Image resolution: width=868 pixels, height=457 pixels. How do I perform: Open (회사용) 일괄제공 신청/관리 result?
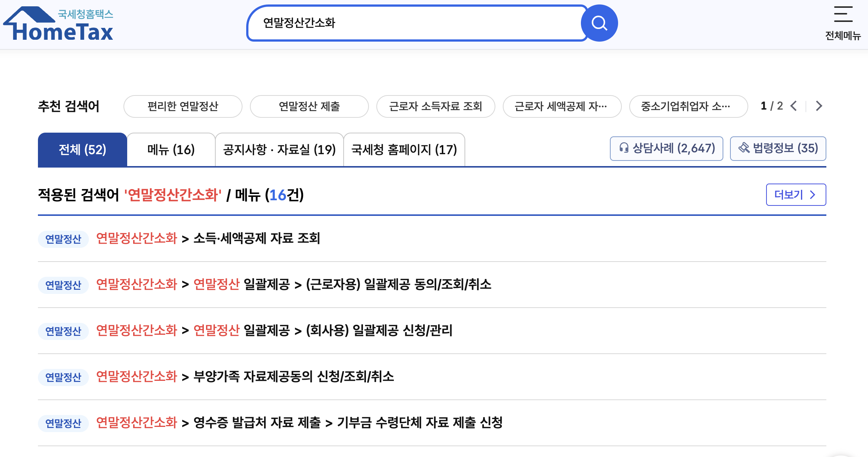pyautogui.click(x=379, y=330)
